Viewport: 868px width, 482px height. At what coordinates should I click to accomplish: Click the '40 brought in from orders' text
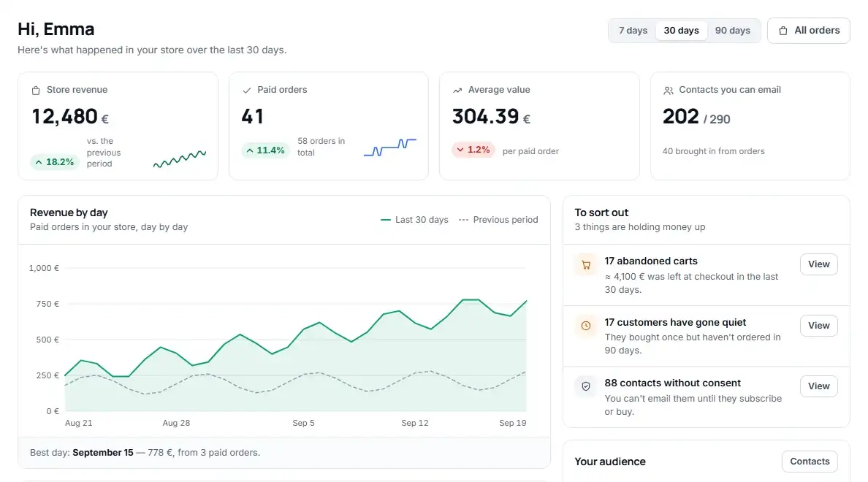coord(713,151)
